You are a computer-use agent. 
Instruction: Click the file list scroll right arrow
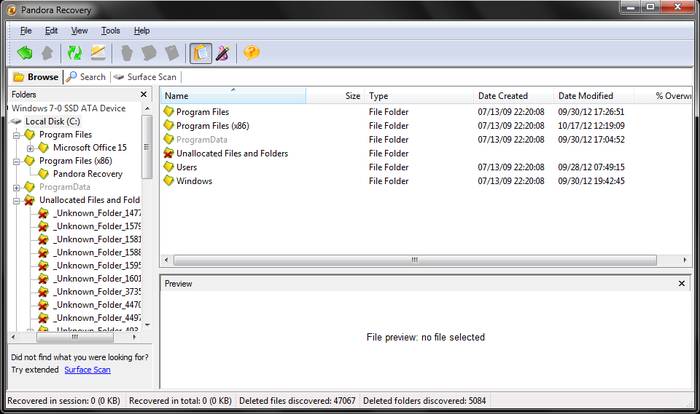[685, 259]
